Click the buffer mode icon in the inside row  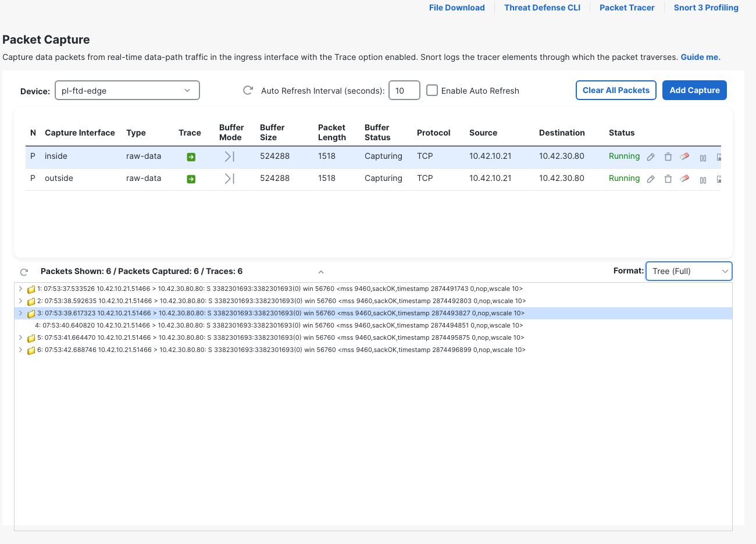[229, 157]
